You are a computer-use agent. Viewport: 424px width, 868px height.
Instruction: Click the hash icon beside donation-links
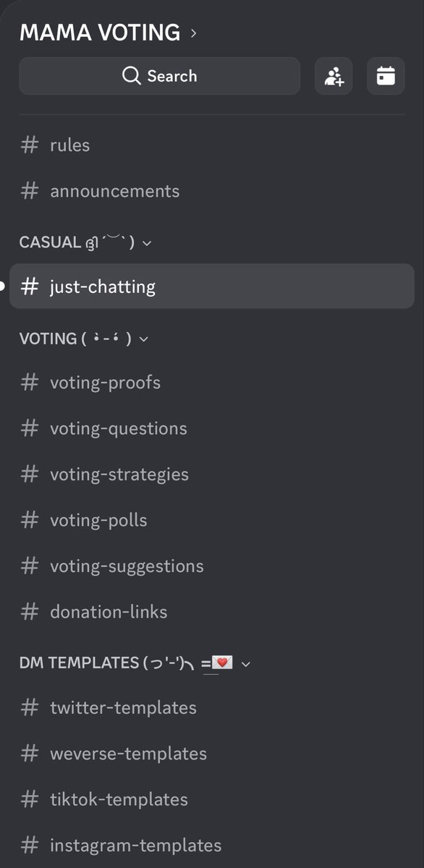30,612
